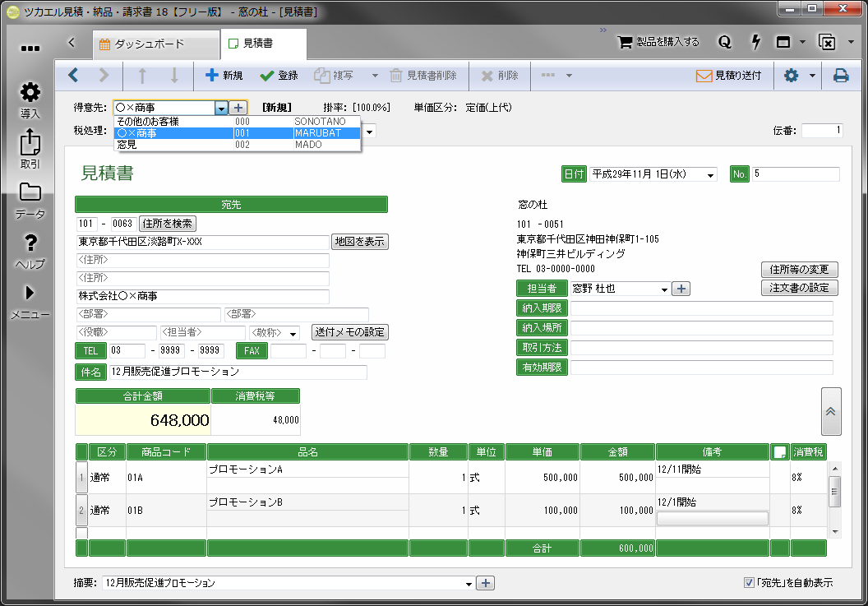The height and width of the screenshot is (606, 868).
Task: Select ○×商事 from customer list
Action: [238, 133]
